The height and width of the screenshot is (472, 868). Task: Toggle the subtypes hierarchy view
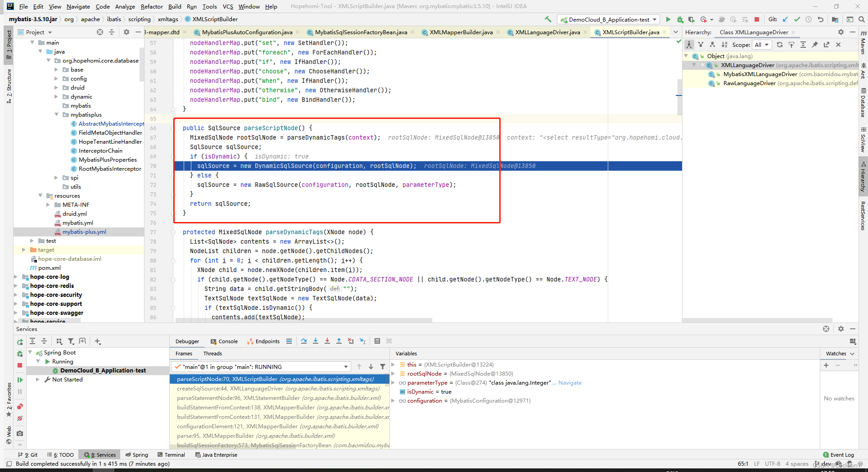tap(712, 45)
